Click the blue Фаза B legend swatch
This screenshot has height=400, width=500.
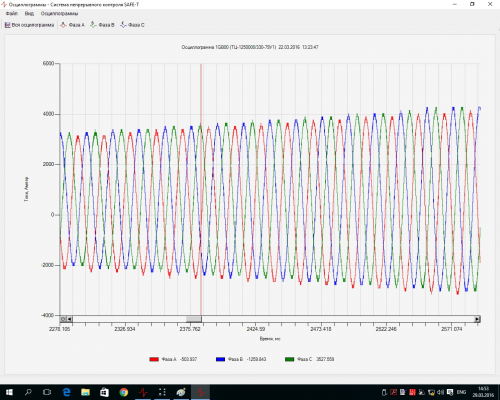pos(220,359)
